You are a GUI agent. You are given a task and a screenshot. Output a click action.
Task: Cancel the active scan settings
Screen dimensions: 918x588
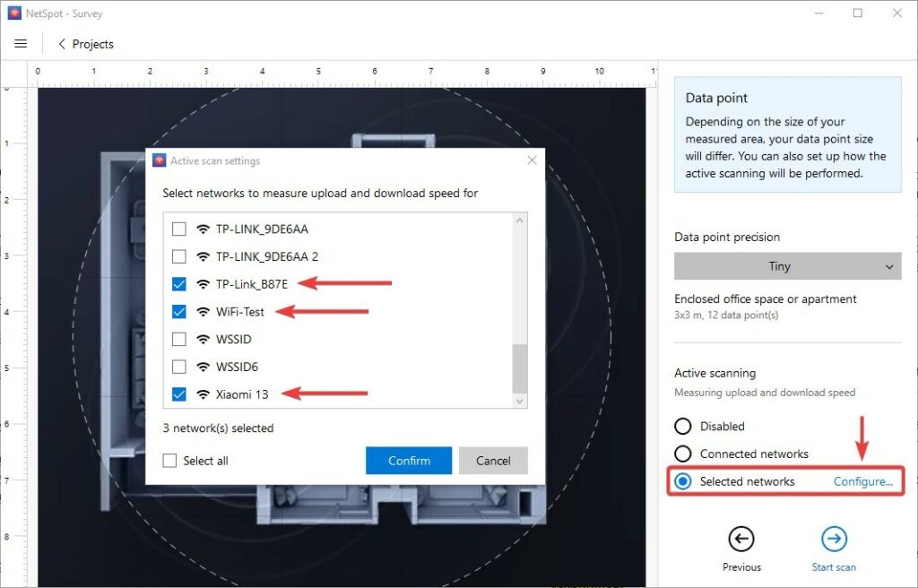[x=493, y=461]
